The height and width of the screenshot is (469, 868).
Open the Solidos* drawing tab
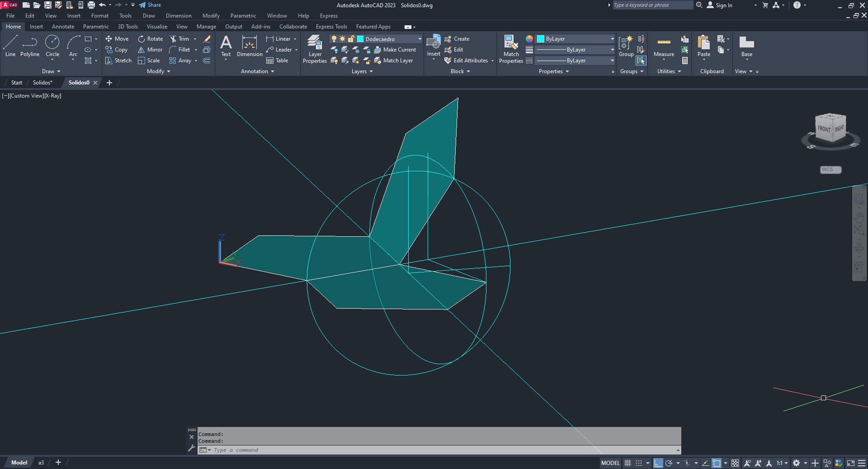click(x=42, y=83)
